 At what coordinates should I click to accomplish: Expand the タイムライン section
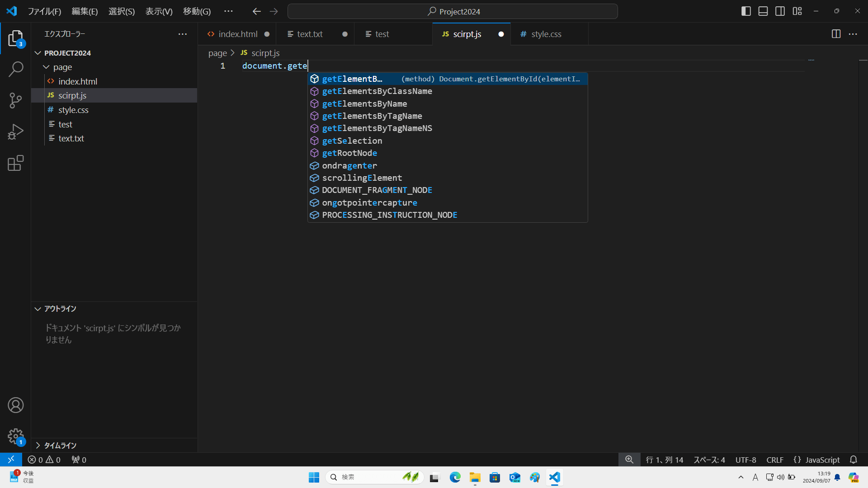(38, 446)
